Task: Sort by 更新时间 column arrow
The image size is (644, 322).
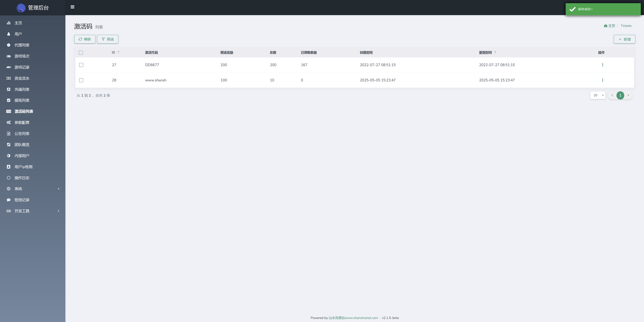Action: click(x=495, y=52)
